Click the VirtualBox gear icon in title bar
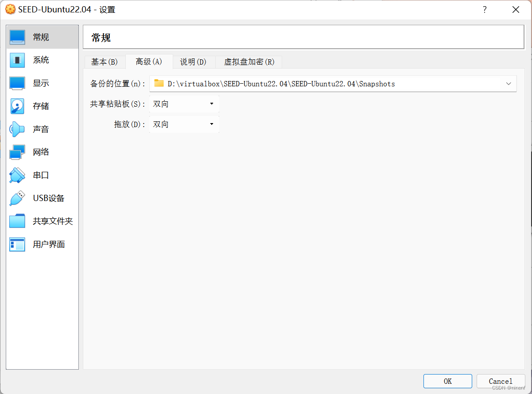The width and height of the screenshot is (532, 394). click(x=10, y=9)
